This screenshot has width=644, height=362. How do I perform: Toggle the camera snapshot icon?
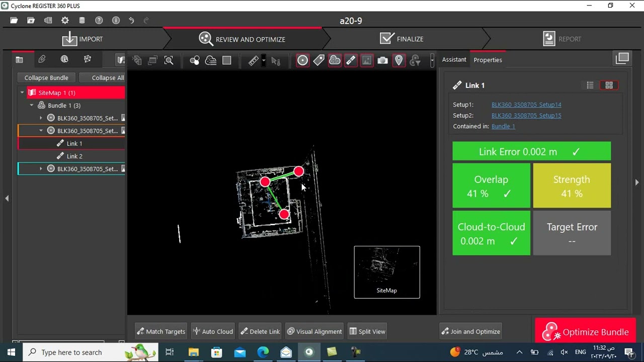point(383,60)
